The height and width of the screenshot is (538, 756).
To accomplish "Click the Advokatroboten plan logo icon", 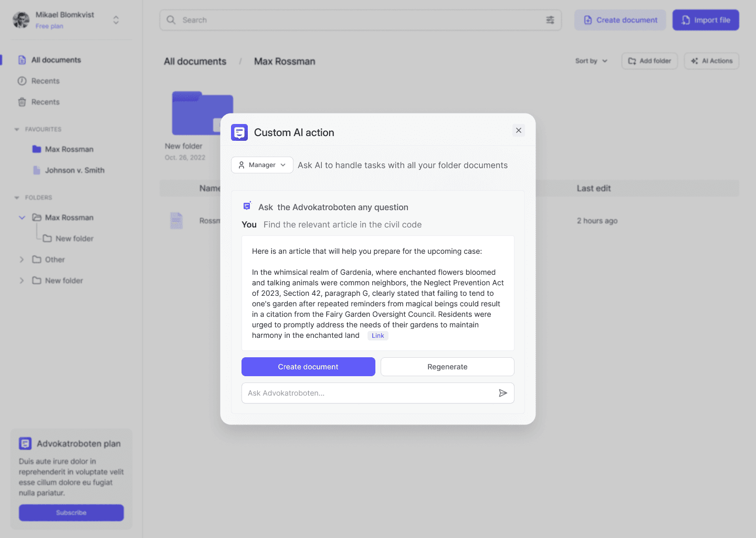I will click(x=25, y=443).
